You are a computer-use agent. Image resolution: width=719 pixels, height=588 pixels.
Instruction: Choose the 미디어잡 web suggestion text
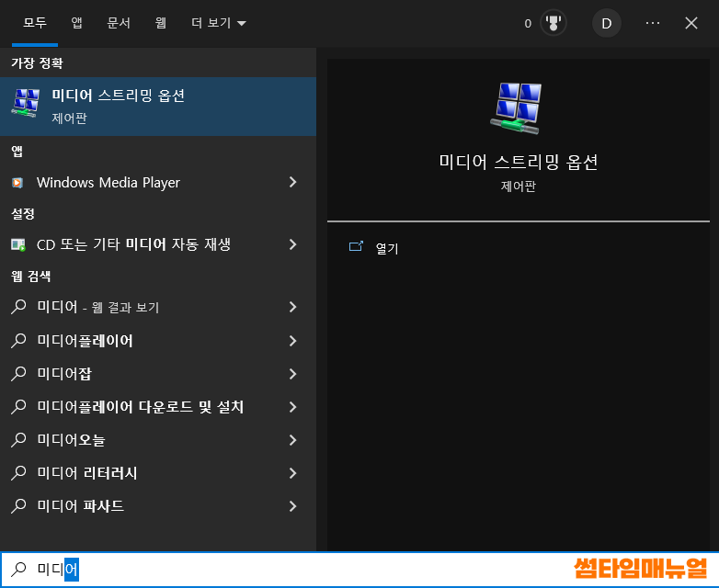click(64, 374)
